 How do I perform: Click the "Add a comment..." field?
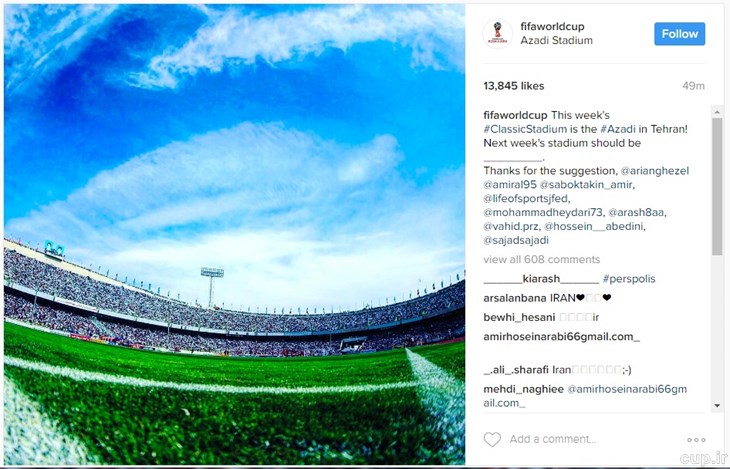click(x=553, y=439)
